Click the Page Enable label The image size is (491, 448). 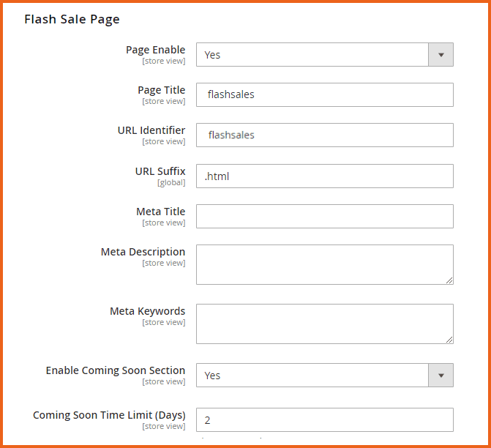click(x=155, y=50)
